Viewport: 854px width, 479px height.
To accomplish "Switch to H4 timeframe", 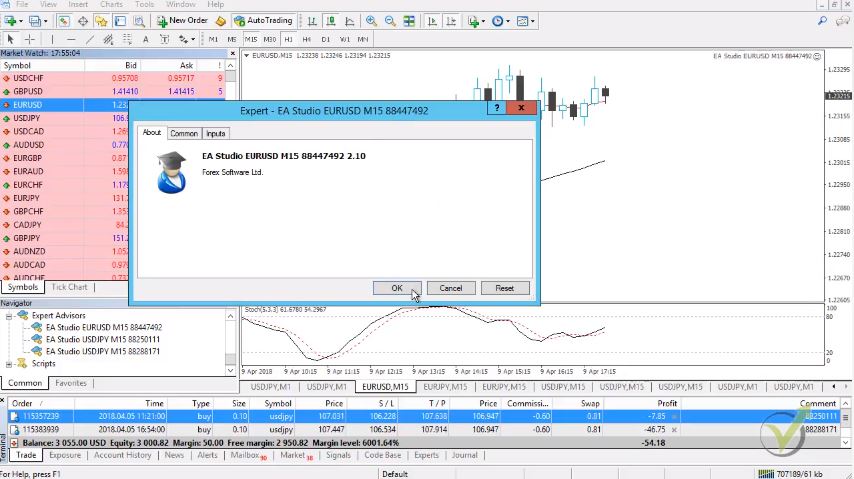I will click(307, 39).
